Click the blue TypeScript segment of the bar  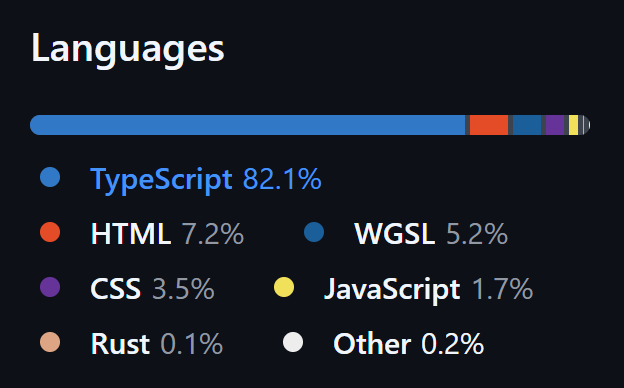pos(248,125)
